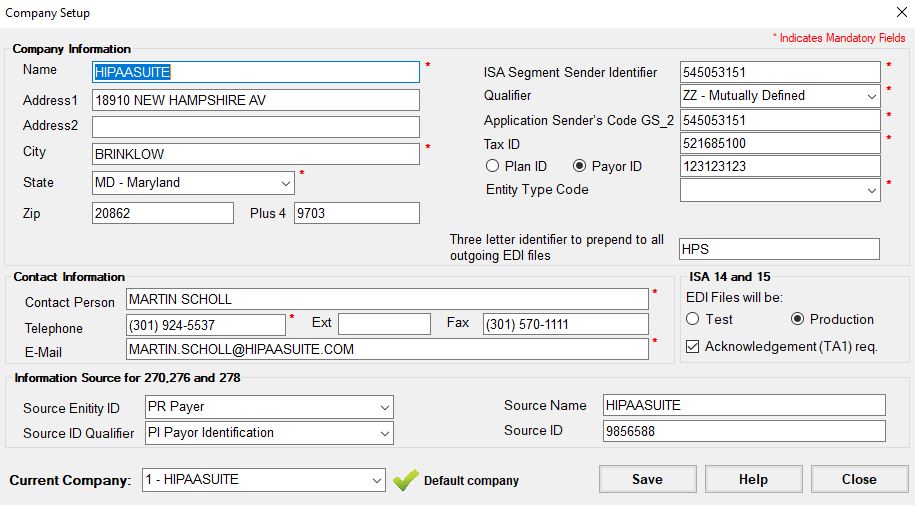The width and height of the screenshot is (915, 505).
Task: Click the Contact Person field
Action: [387, 299]
